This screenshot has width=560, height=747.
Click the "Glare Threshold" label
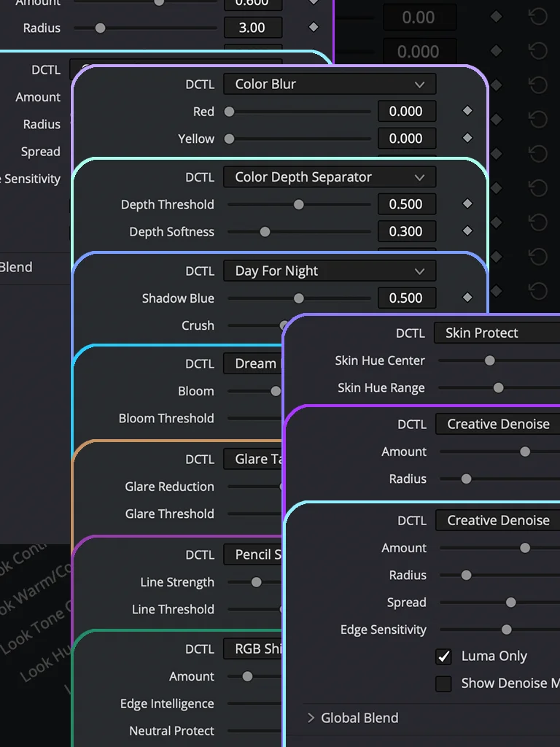tap(169, 514)
